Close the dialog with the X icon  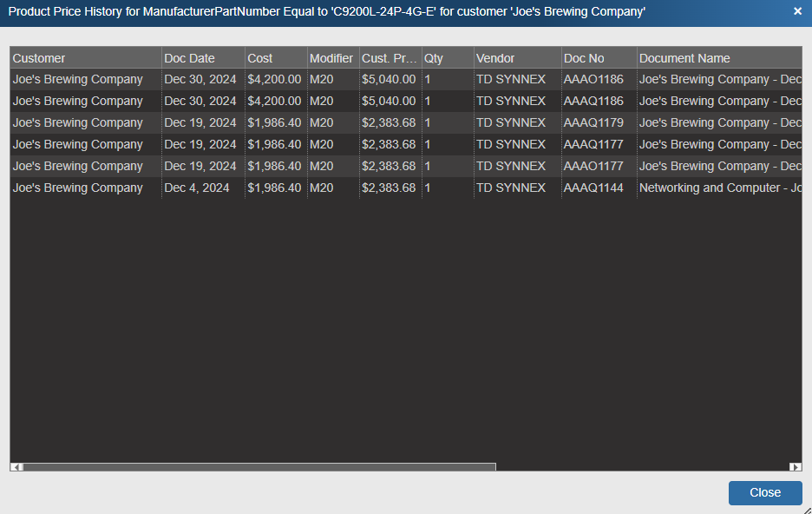click(x=797, y=11)
